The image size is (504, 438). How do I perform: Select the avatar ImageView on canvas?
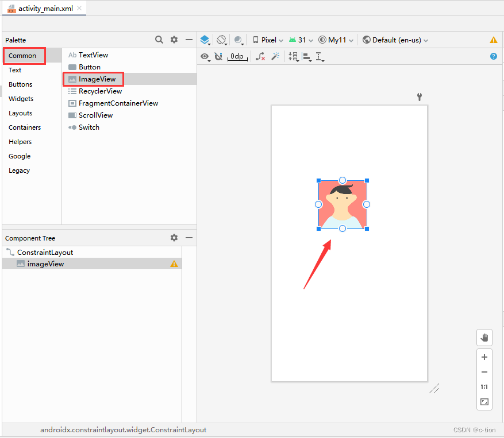pyautogui.click(x=343, y=204)
